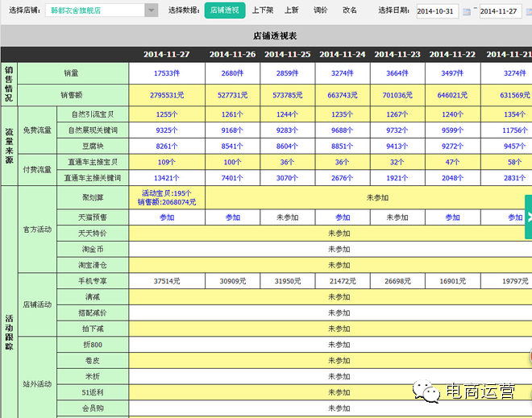Image resolution: width=532 pixels, height=418 pixels.
Task: Click sales amount 701036元
Action: pos(397,95)
